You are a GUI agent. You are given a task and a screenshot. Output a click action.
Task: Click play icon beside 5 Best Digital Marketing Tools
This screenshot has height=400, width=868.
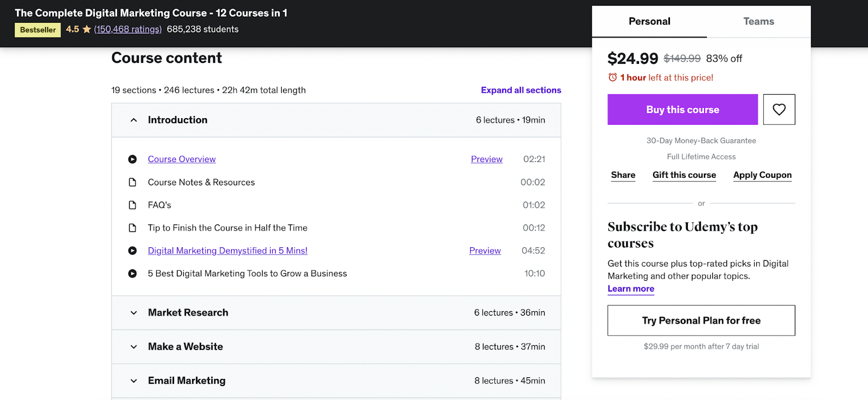click(132, 273)
